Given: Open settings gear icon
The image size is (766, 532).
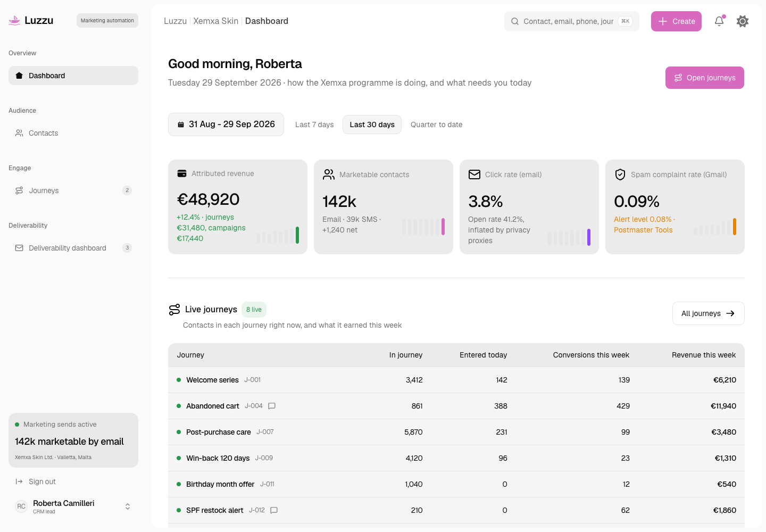Looking at the screenshot, I should [x=743, y=21].
